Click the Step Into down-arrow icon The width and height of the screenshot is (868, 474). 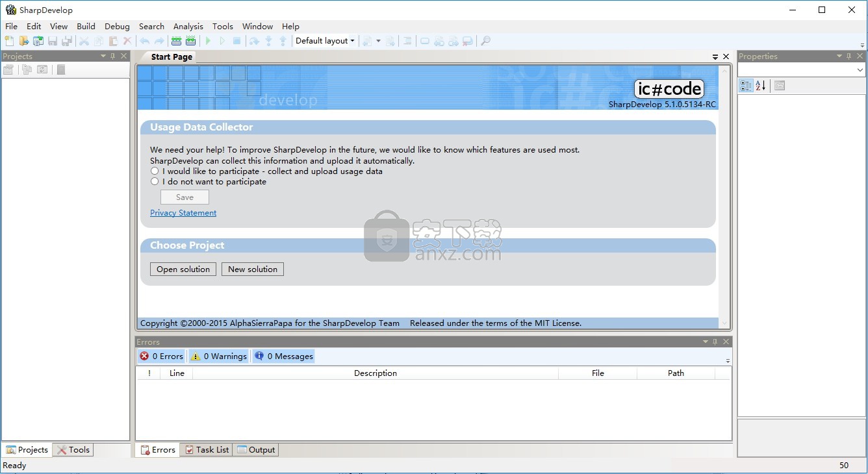[x=268, y=41]
